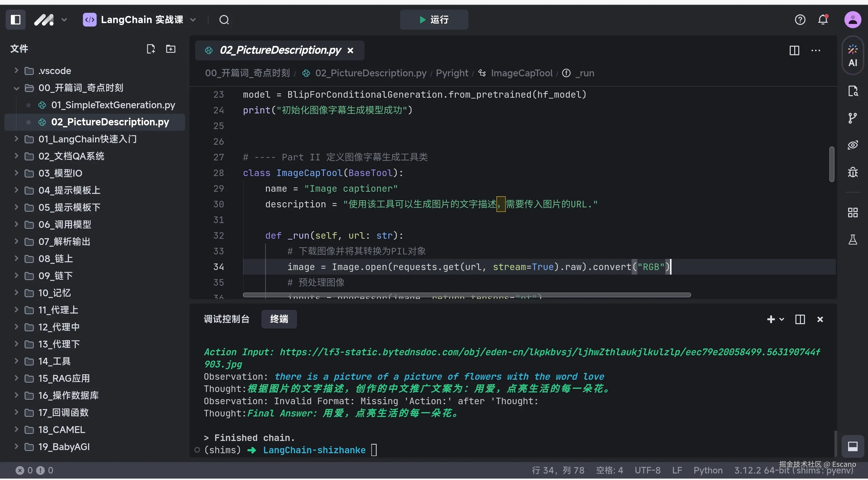Expand the 03_模型IO folder
Image resolution: width=868 pixels, height=480 pixels.
16,173
